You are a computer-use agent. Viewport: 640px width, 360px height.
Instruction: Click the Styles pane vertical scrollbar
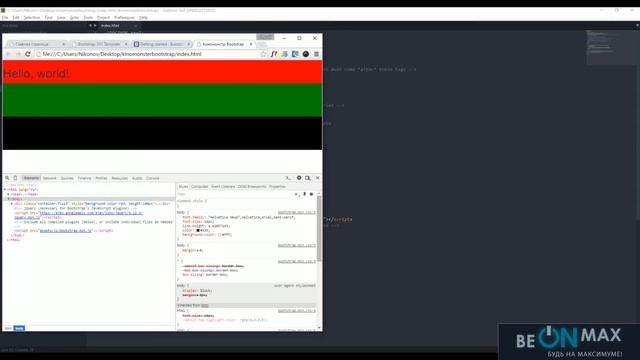click(x=319, y=229)
